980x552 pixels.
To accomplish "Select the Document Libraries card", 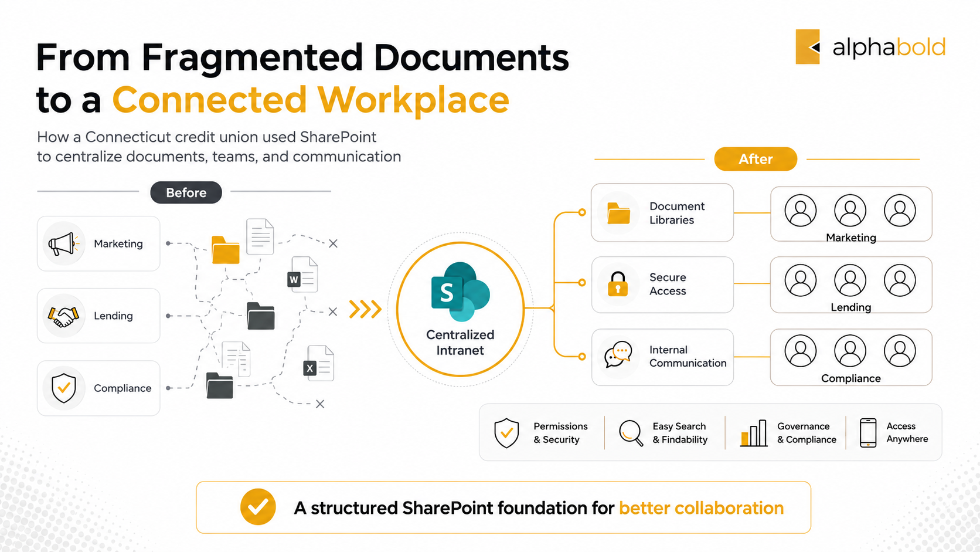I will pos(662,212).
